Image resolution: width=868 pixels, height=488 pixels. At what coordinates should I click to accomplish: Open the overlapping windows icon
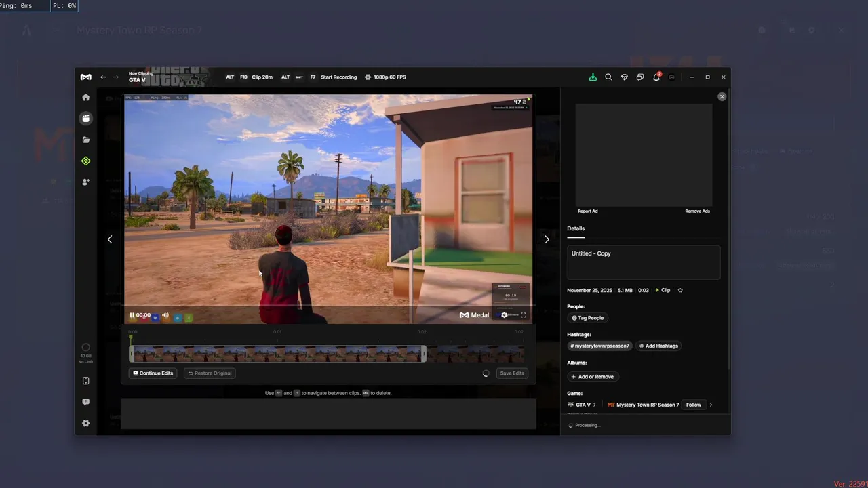point(640,77)
